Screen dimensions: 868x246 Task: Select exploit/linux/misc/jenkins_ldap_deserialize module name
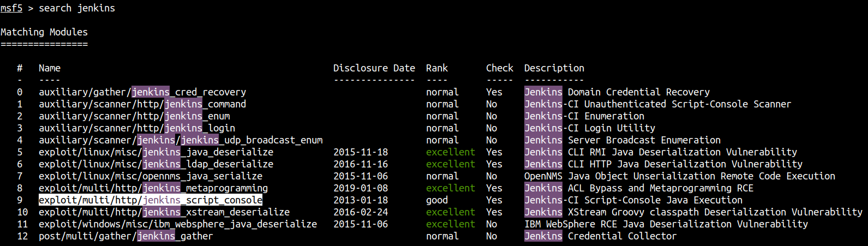156,164
